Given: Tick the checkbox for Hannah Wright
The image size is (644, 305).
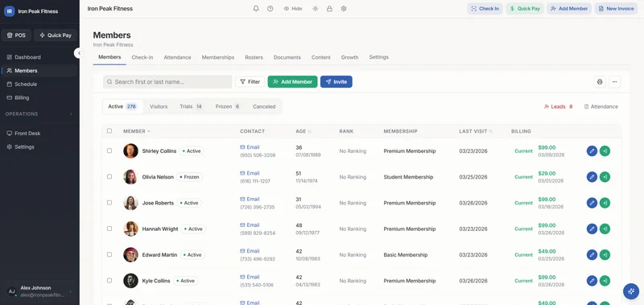Looking at the screenshot, I should click(x=109, y=229).
